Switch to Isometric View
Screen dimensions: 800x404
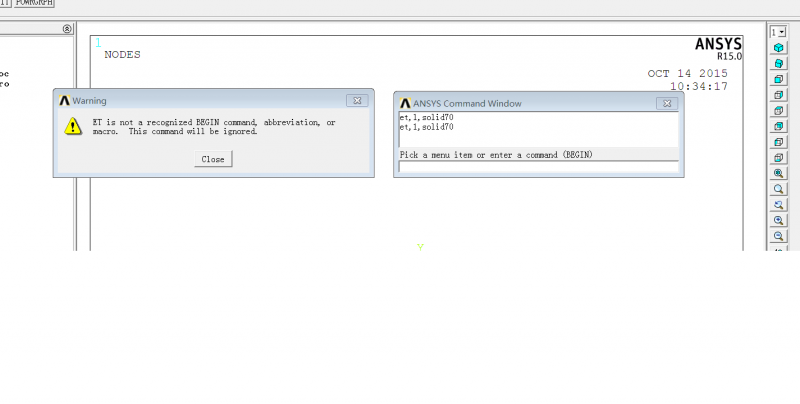click(779, 48)
